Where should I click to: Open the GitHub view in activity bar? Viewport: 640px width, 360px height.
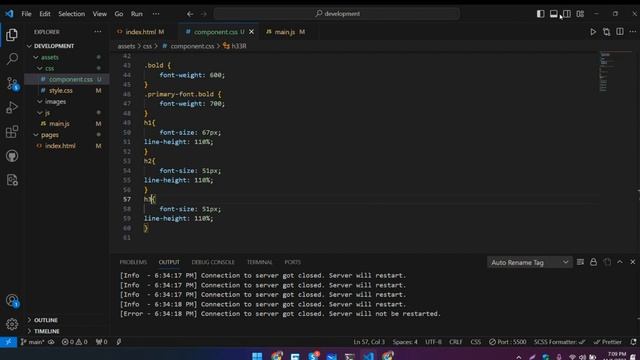click(x=12, y=156)
